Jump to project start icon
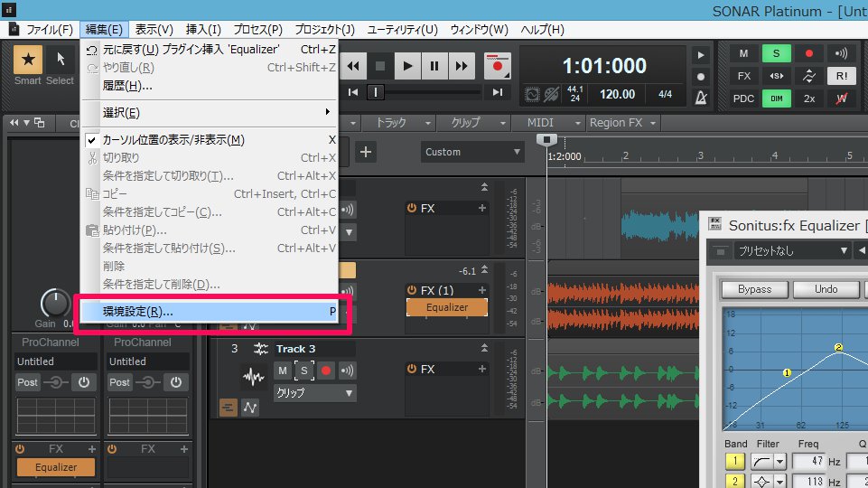 point(353,92)
